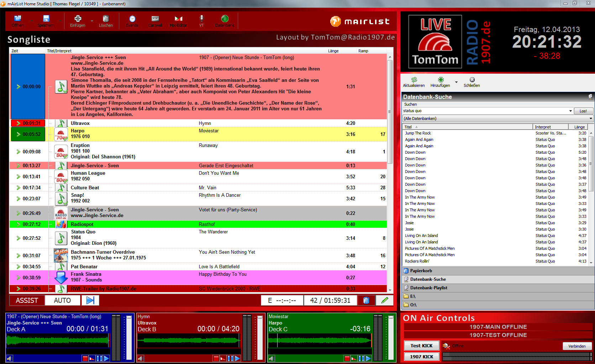Image resolution: width=595 pixels, height=364 pixels.
Task: Select the Radiospot Rasthof playlist row
Action: (x=198, y=224)
